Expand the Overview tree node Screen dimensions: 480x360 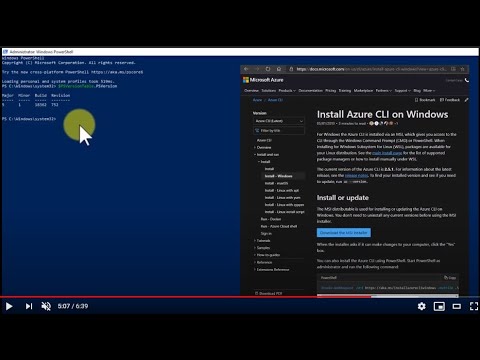[264, 147]
